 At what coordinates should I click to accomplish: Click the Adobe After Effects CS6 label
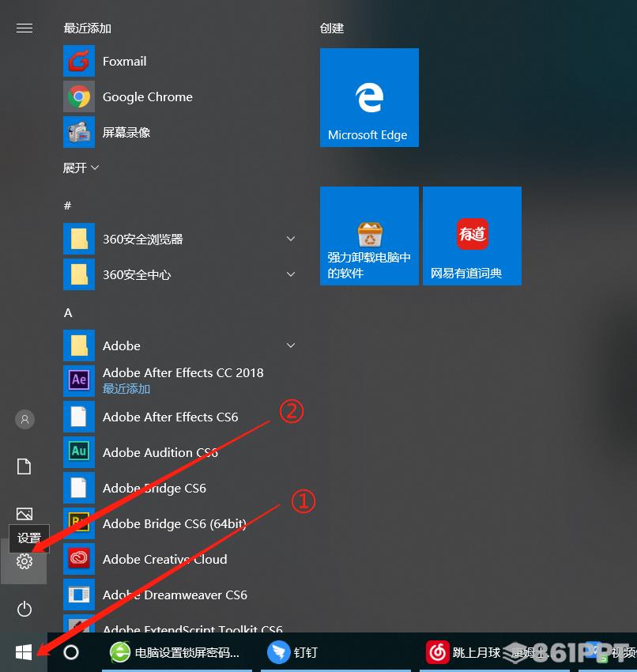tap(171, 417)
